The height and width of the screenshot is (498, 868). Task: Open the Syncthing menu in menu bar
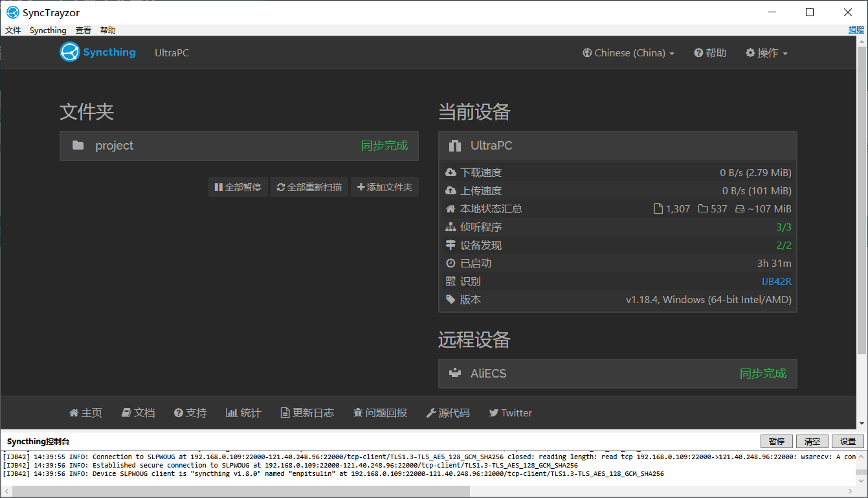point(48,30)
